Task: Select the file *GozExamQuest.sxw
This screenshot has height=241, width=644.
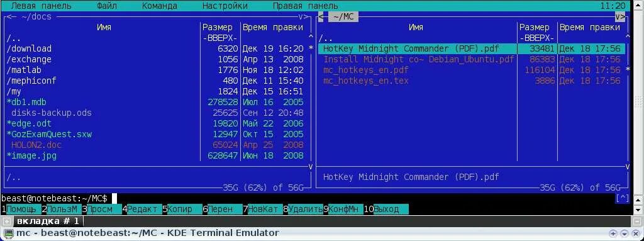Action: click(155, 134)
